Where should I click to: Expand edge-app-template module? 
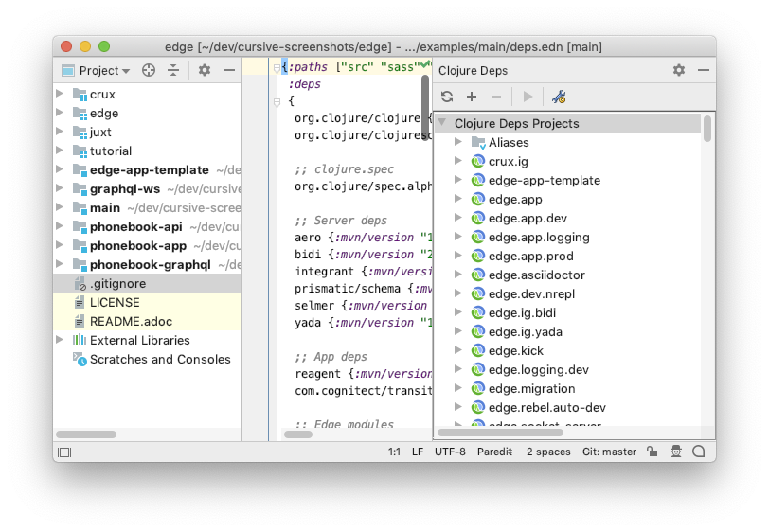(60, 169)
